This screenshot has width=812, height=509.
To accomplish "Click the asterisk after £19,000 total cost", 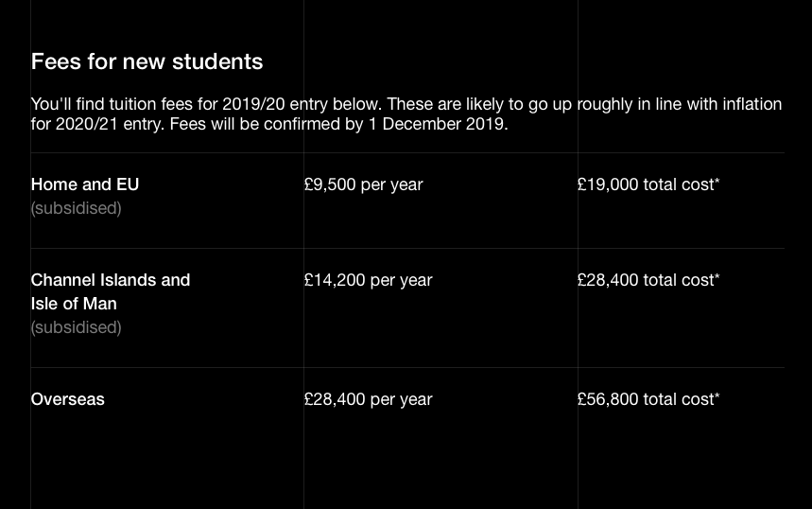I will 717,181.
